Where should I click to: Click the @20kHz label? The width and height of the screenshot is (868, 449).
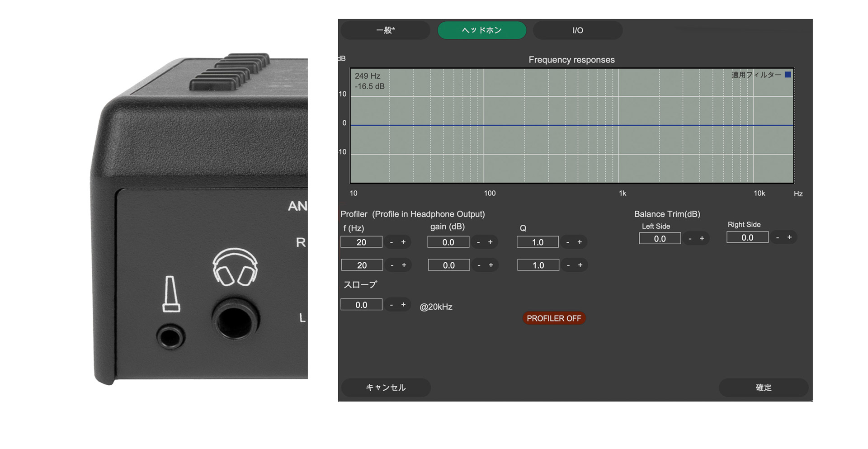click(436, 307)
